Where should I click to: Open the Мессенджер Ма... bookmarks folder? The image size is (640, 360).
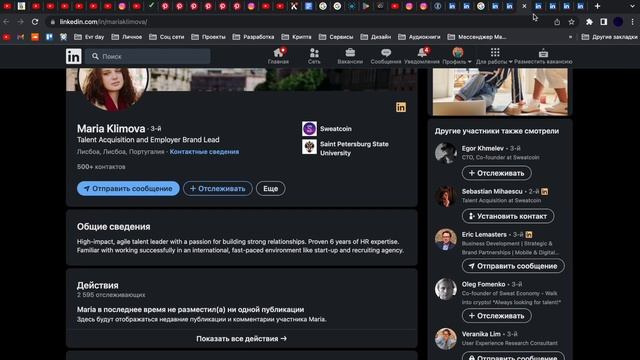477,37
